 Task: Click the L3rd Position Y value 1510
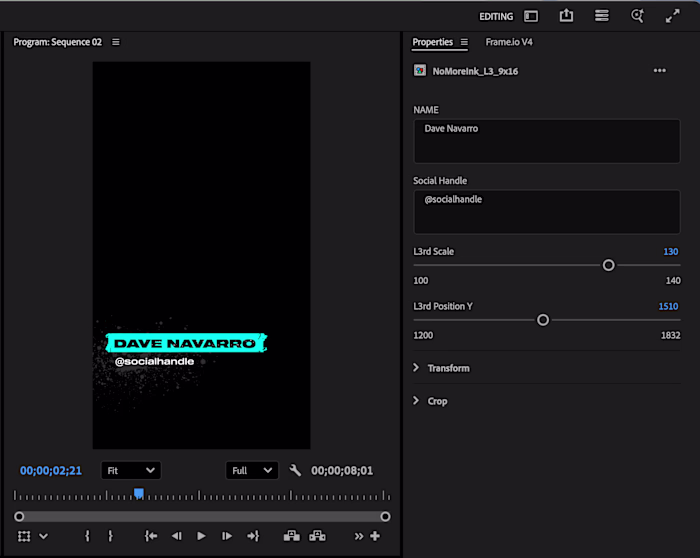pyautogui.click(x=668, y=306)
